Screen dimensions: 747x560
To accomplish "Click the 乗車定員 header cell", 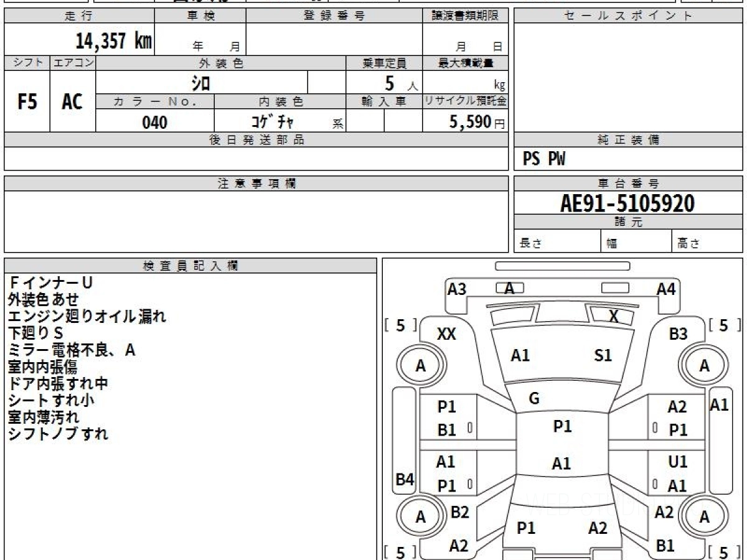I will click(x=384, y=63).
